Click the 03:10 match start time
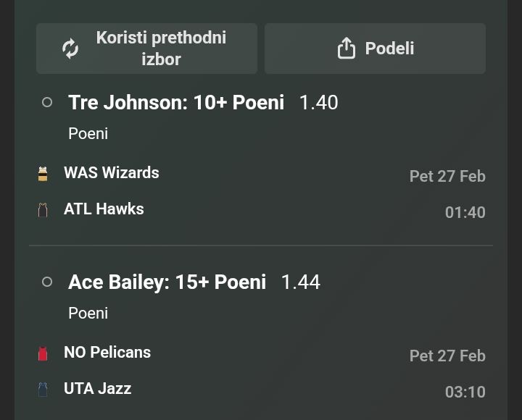 click(465, 392)
